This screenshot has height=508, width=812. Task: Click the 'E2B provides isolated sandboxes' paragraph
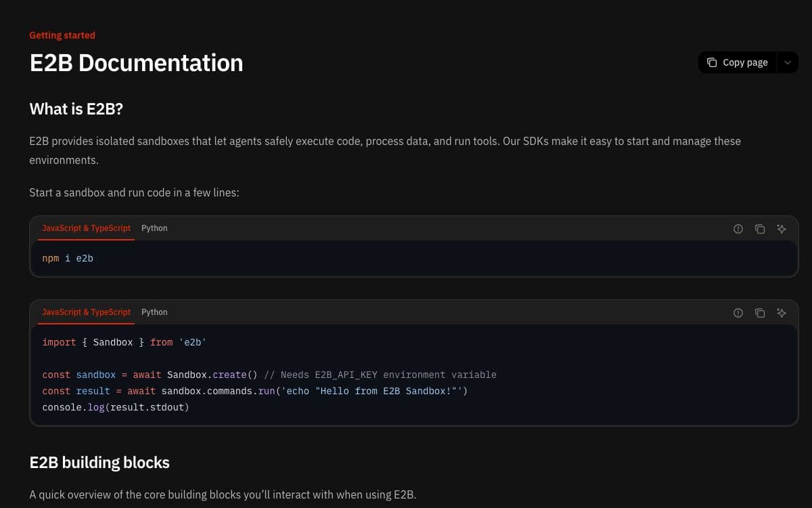(385, 150)
